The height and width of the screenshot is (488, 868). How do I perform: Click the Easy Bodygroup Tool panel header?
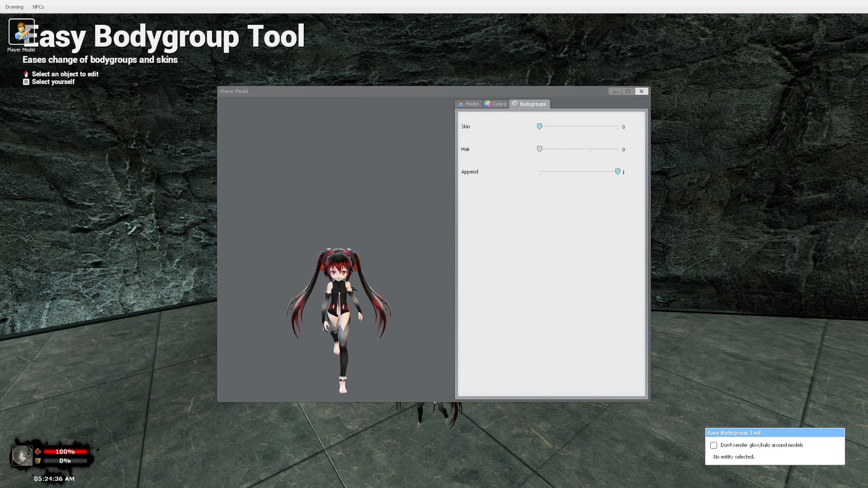[775, 433]
